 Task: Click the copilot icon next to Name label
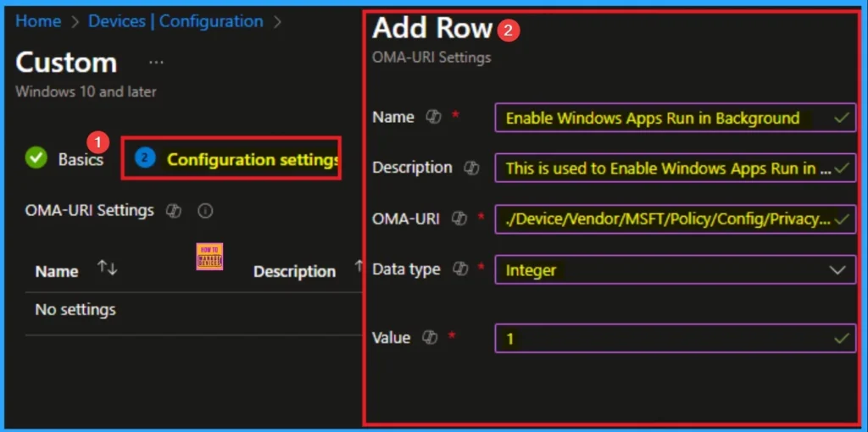tap(433, 118)
